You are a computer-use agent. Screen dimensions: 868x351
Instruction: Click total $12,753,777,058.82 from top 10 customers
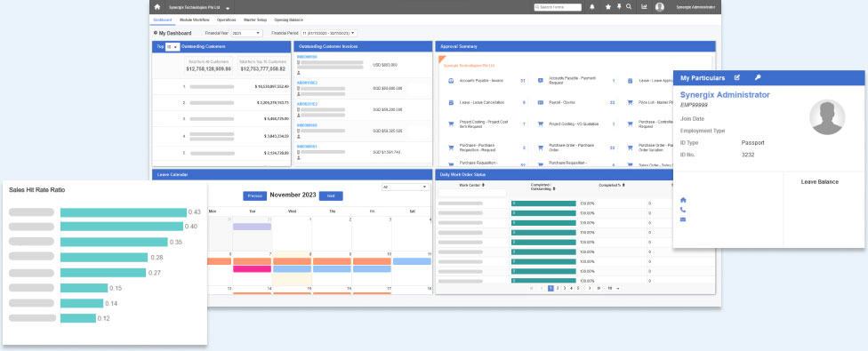(263, 69)
